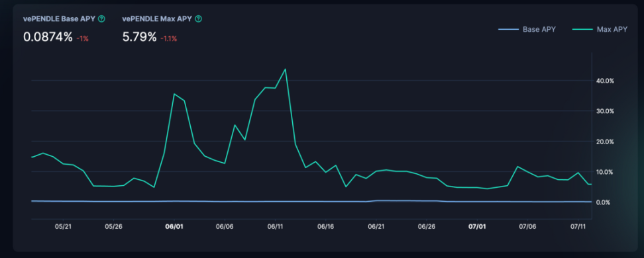Image resolution: width=644 pixels, height=258 pixels.
Task: Select the 07/01 date tick
Action: click(477, 226)
